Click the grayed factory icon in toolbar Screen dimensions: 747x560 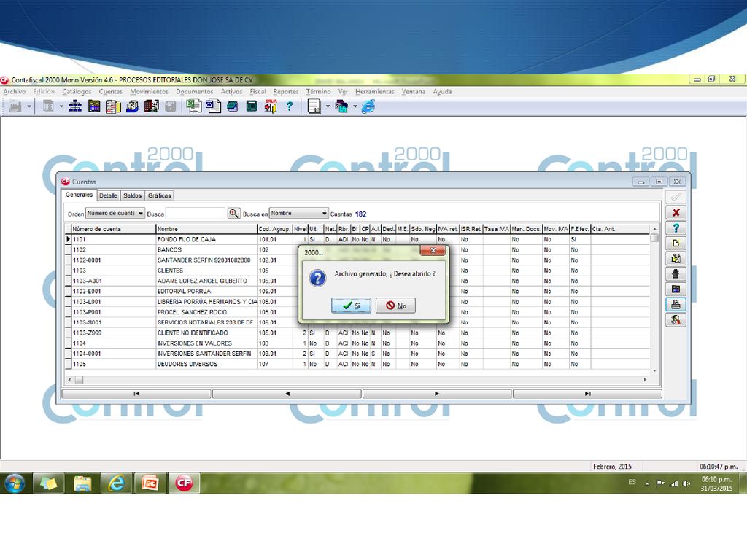(15, 106)
